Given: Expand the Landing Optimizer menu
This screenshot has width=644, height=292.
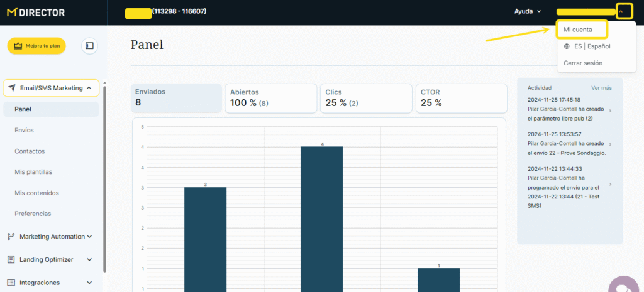Looking at the screenshot, I should pyautogui.click(x=89, y=259).
